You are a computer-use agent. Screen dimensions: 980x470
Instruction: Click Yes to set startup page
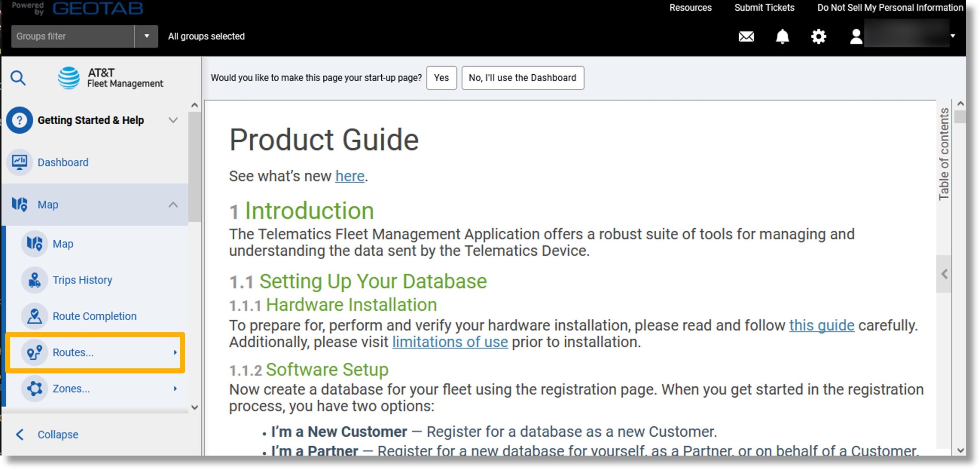coord(442,77)
